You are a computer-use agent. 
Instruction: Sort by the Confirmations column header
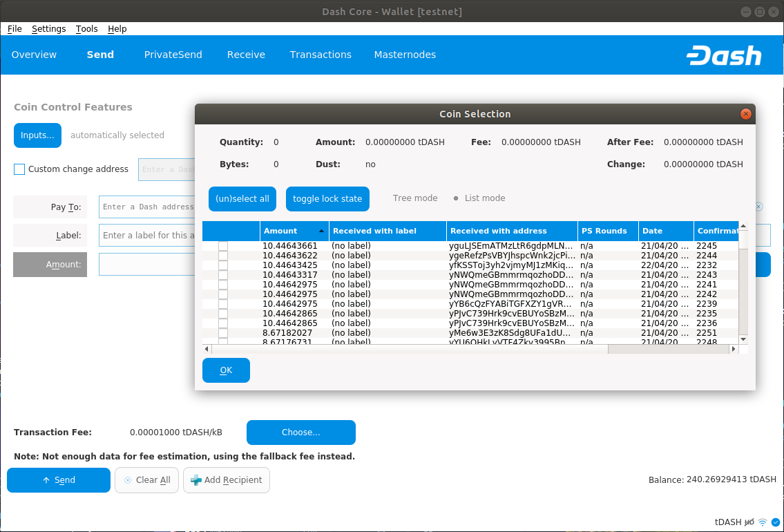click(716, 231)
